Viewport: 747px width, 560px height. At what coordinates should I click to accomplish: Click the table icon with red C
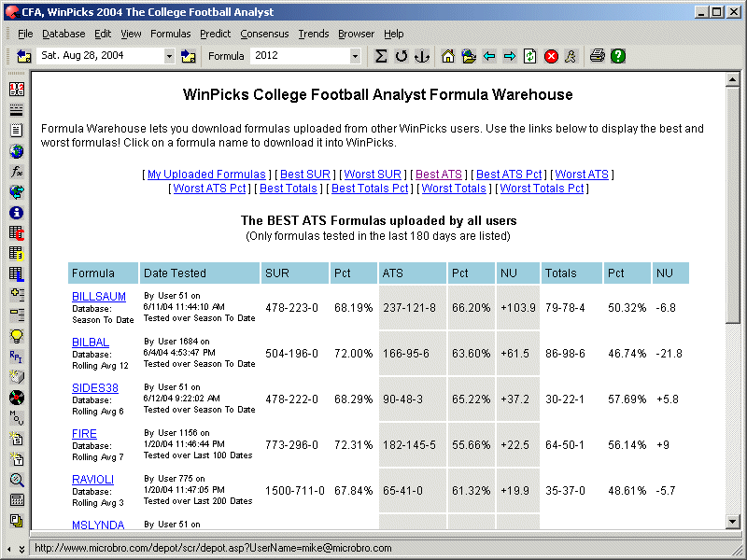click(x=17, y=232)
